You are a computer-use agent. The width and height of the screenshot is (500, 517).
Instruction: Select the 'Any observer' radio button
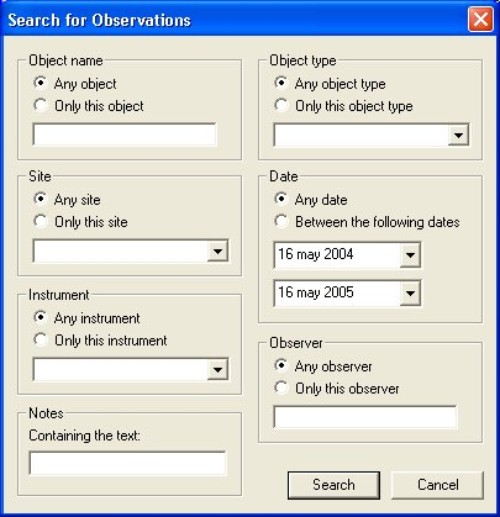point(281,366)
